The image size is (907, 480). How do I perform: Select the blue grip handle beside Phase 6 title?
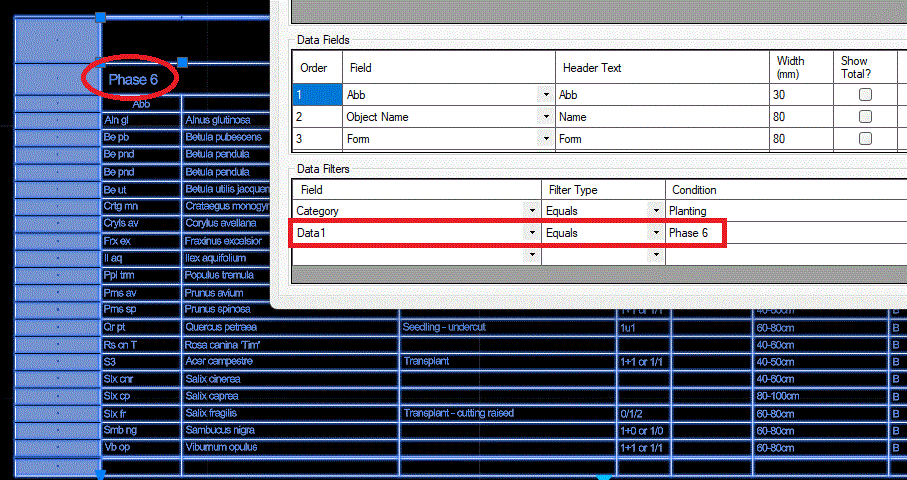pyautogui.click(x=182, y=62)
